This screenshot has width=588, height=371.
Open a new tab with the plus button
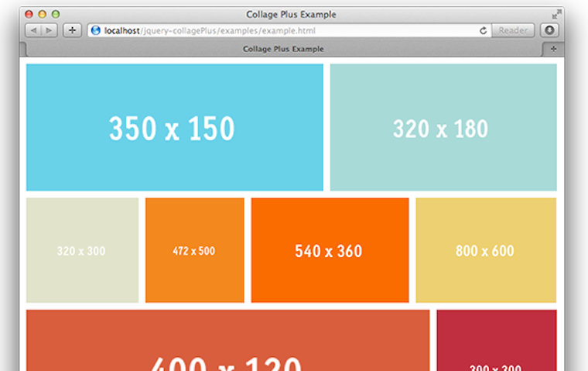553,49
